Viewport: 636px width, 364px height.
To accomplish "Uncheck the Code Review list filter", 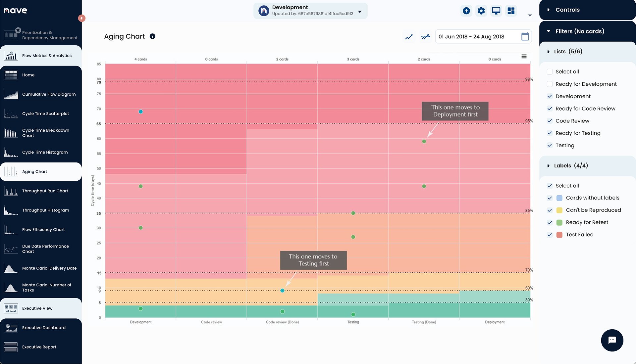I will (x=550, y=121).
